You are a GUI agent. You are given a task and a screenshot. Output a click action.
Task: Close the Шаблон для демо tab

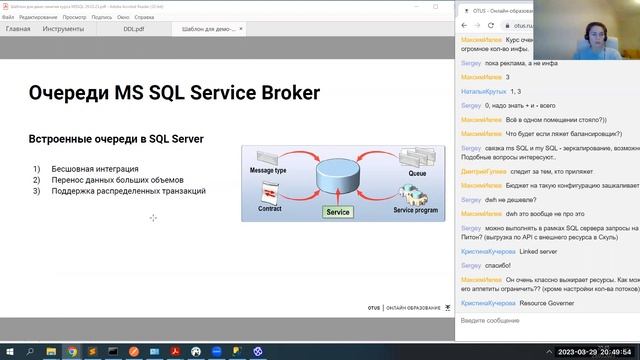point(241,29)
